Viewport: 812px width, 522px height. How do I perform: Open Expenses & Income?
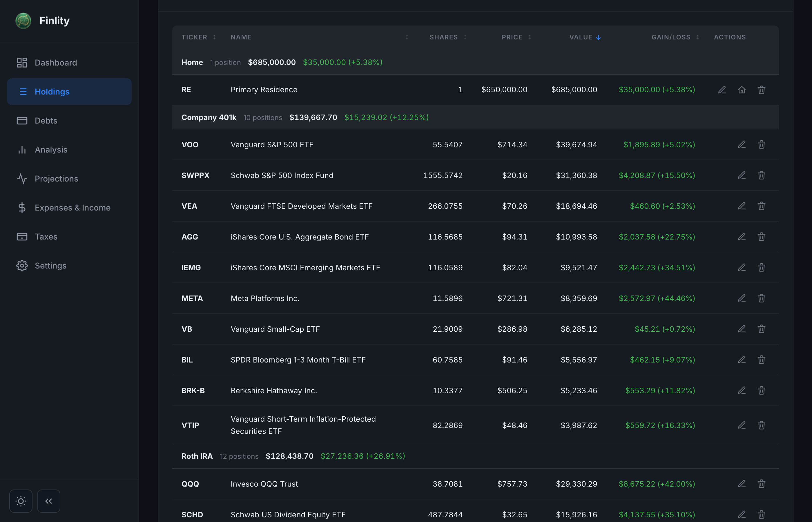click(x=69, y=208)
